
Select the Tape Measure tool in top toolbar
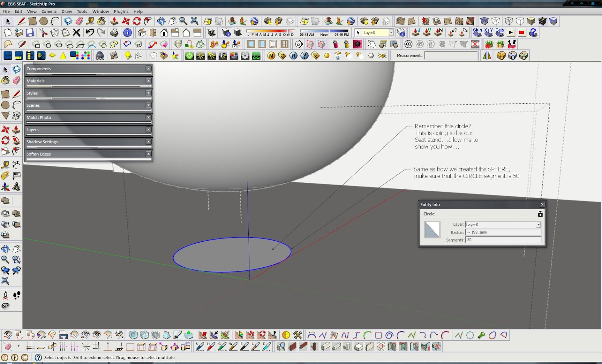point(90,21)
